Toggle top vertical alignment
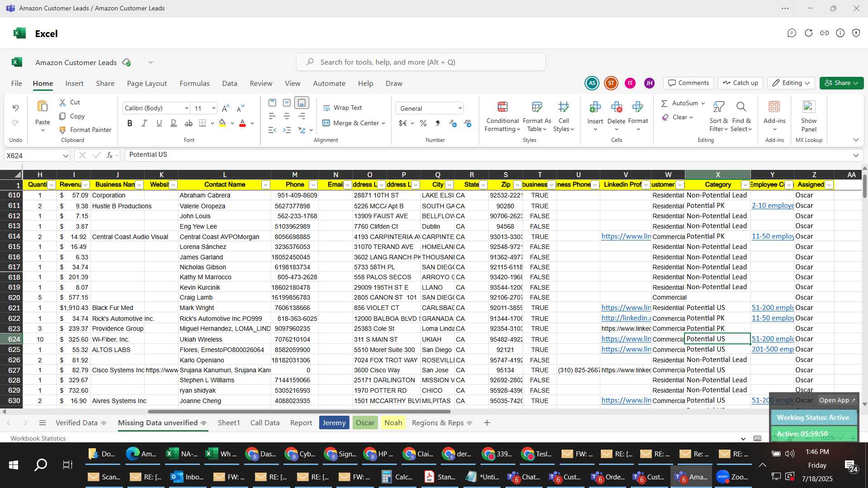Image resolution: width=868 pixels, height=488 pixels. tap(272, 103)
